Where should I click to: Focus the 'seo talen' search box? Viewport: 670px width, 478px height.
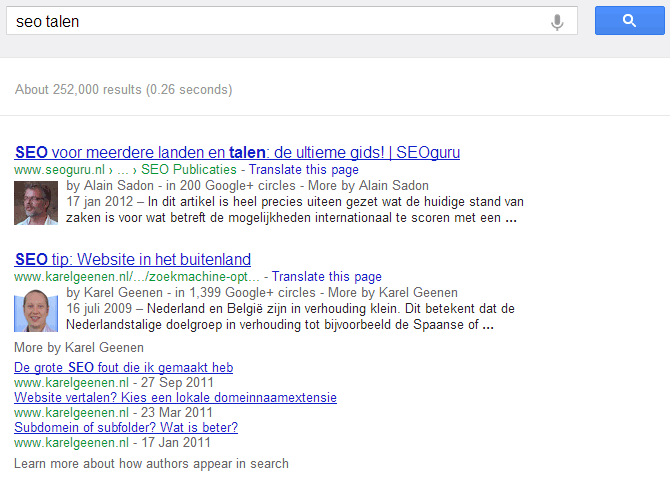click(292, 21)
